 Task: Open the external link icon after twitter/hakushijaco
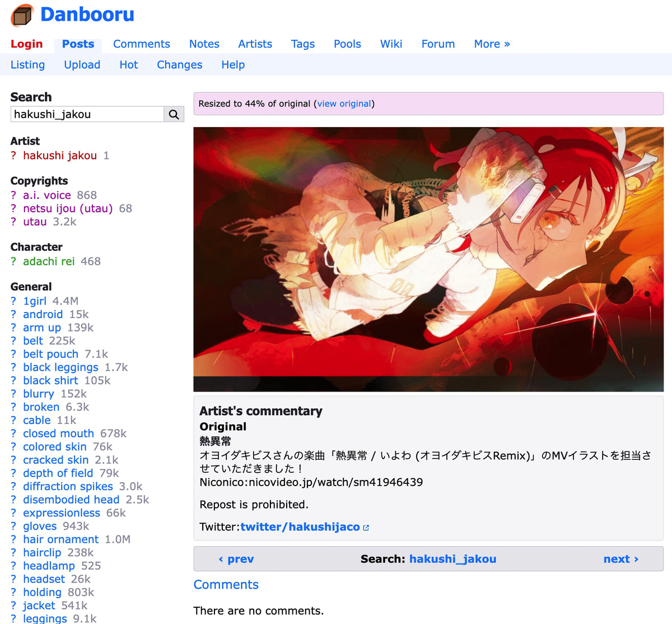click(366, 528)
